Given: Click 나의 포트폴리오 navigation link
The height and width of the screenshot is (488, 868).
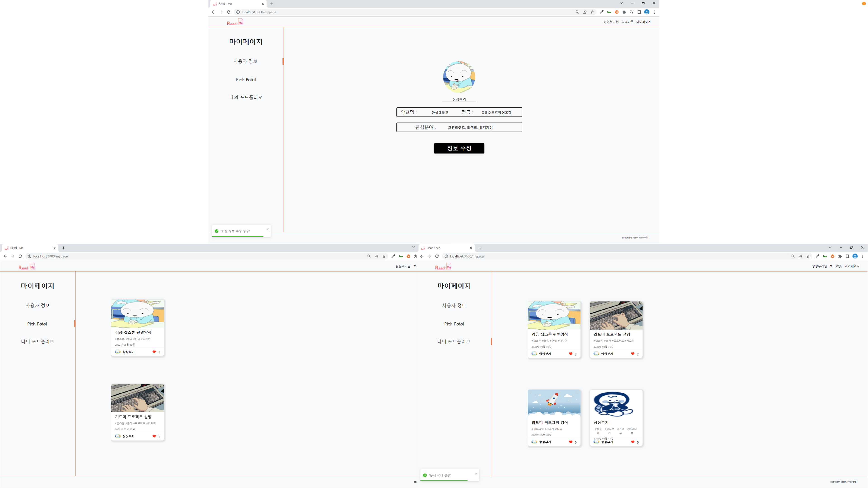Looking at the screenshot, I should point(246,97).
